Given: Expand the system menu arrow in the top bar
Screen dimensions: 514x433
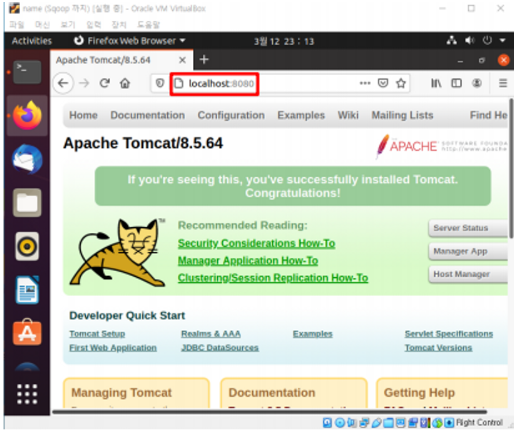Looking at the screenshot, I should click(502, 41).
